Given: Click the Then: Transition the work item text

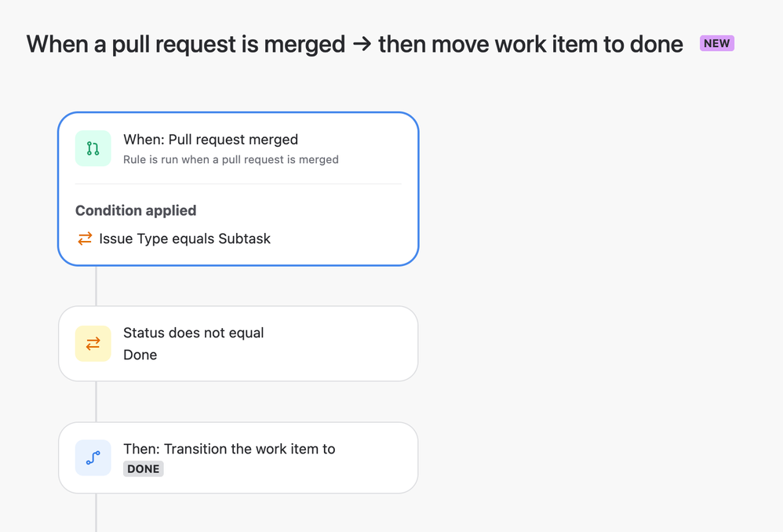Looking at the screenshot, I should pyautogui.click(x=229, y=449).
